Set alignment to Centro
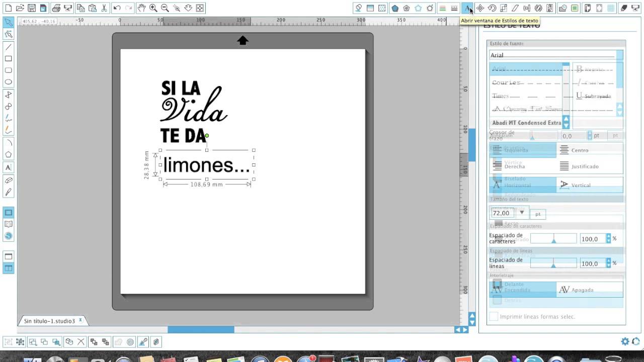Viewport: 644px width, 362px height. tap(590, 150)
